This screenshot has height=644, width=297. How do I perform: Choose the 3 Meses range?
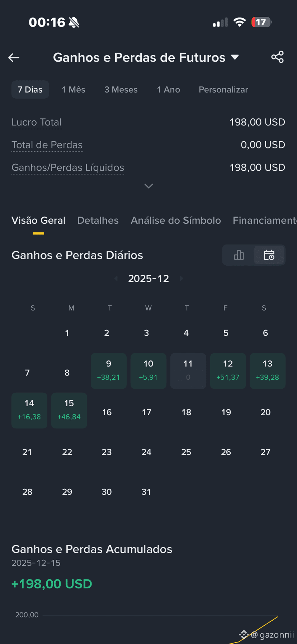(121, 90)
